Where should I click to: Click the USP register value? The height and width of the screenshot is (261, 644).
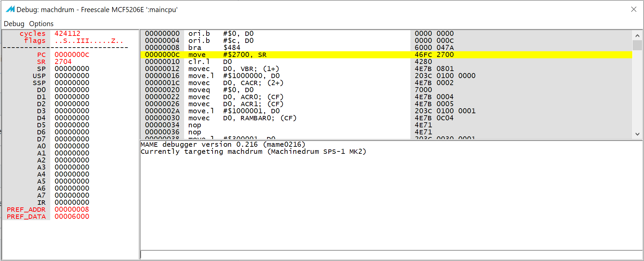click(72, 76)
